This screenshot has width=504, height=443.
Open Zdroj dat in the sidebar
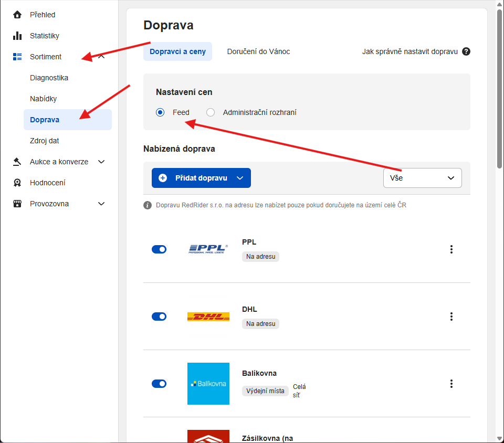click(x=44, y=141)
